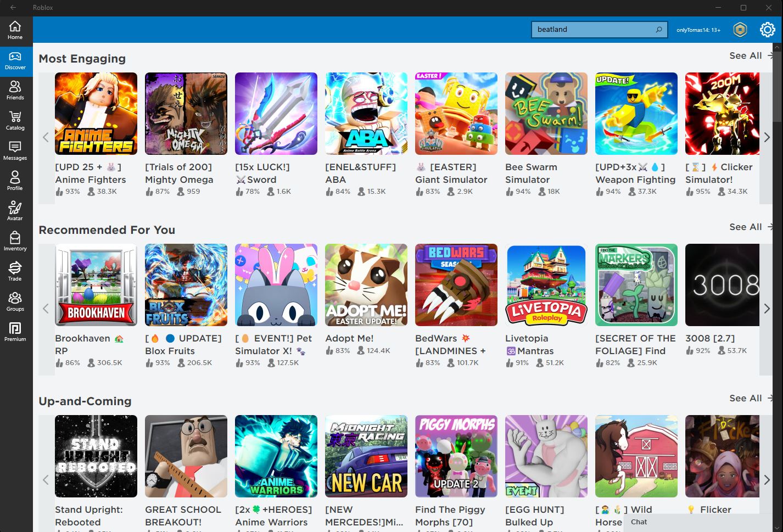Image resolution: width=783 pixels, height=532 pixels.
Task: Open the settings gear icon
Action: point(767,30)
